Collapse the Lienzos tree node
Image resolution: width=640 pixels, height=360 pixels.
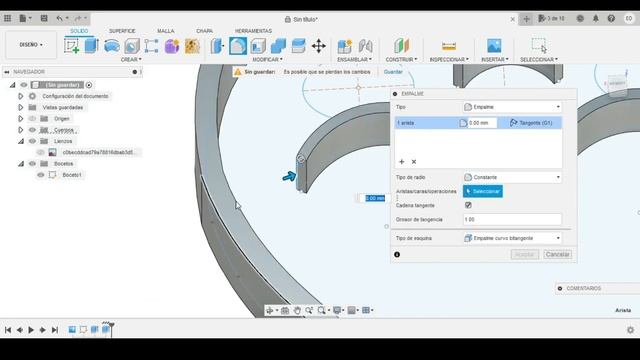[x=20, y=141]
